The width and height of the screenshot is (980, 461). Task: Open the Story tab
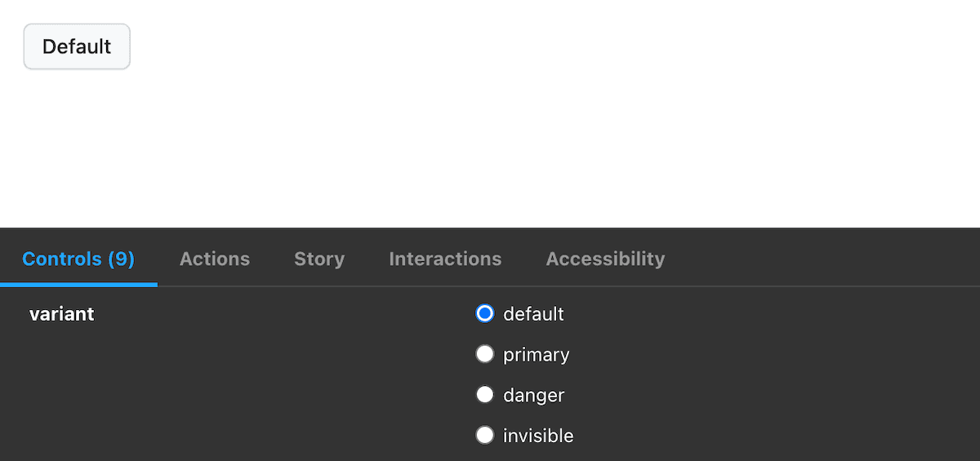pos(319,259)
